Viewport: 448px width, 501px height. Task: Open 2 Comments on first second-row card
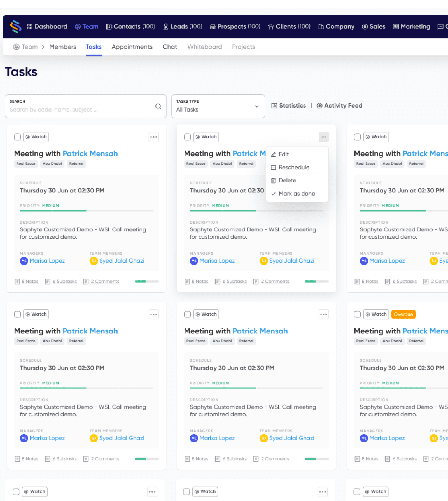click(x=101, y=459)
